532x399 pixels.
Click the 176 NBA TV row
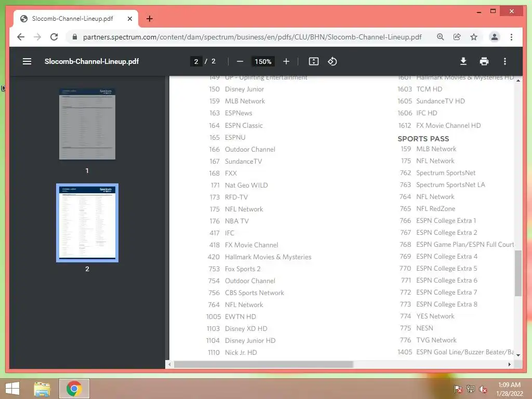(229, 221)
